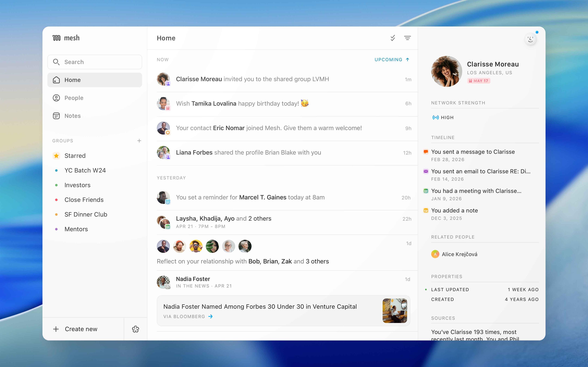Viewport: 588px width, 367px height.
Task: Open the Notes section icon
Action: [56, 116]
